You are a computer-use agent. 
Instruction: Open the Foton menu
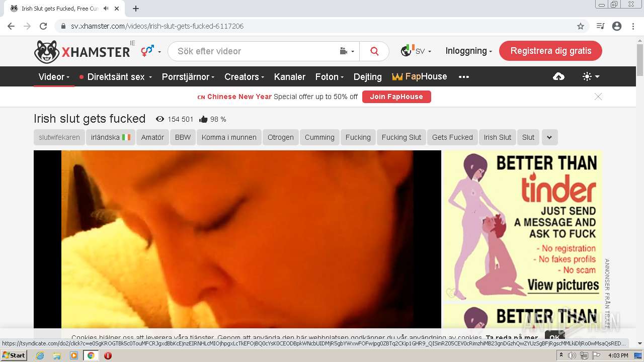pyautogui.click(x=330, y=77)
